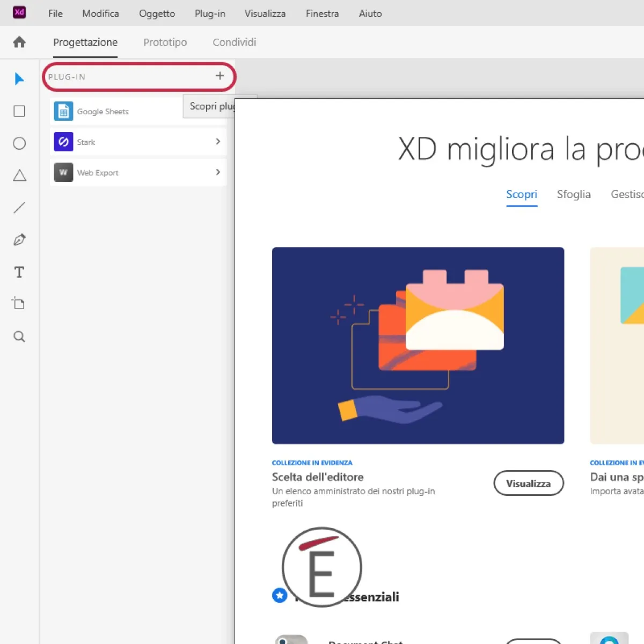Select the Selection arrow tool

click(x=19, y=79)
